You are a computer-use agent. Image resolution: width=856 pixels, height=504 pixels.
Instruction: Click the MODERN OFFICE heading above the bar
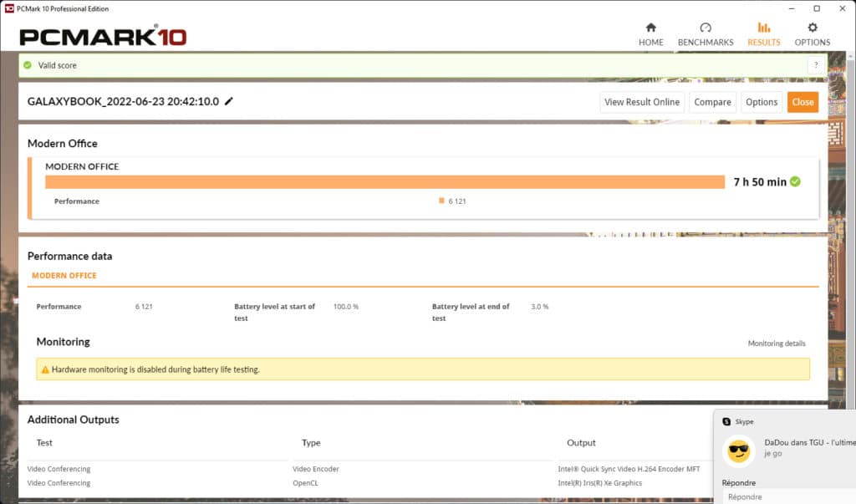click(82, 166)
